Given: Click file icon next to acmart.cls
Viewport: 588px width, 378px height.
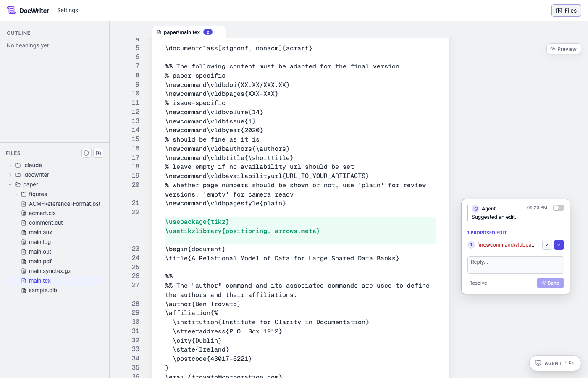Looking at the screenshot, I should pyautogui.click(x=24, y=213).
